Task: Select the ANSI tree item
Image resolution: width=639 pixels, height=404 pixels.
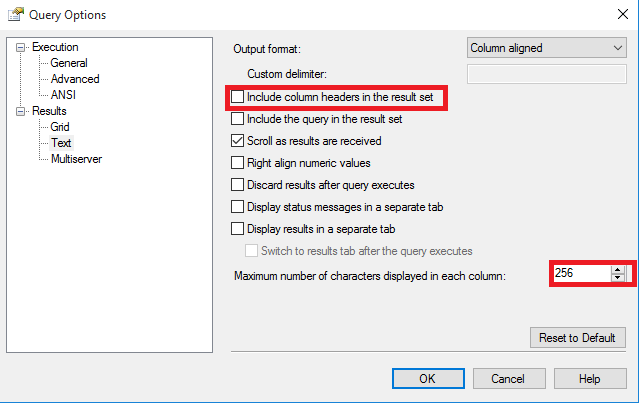Action: [x=63, y=95]
